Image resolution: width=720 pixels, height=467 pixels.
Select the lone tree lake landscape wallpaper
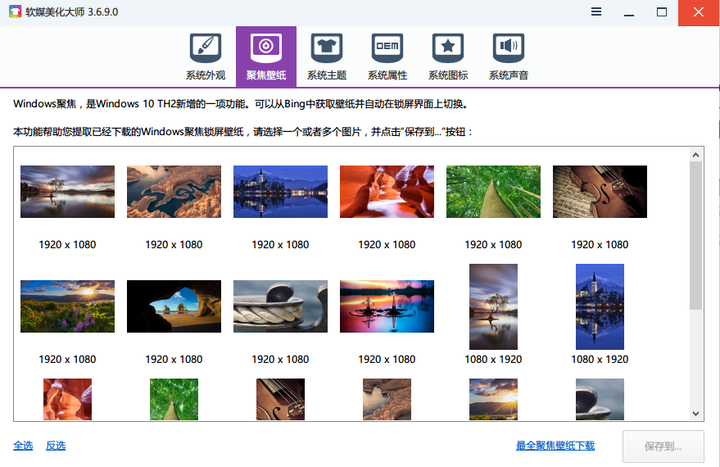68,191
